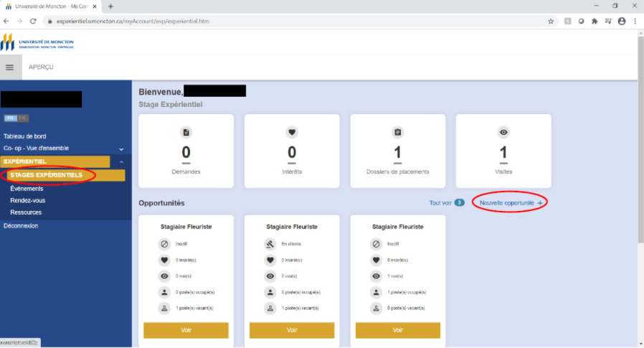
Task: Click vacant post icon on first card
Action: click(164, 308)
